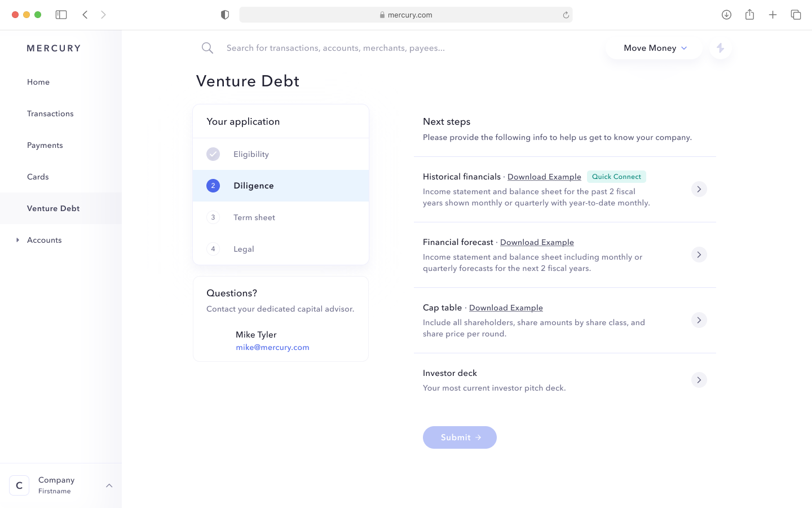Screen dimensions: 812x508
Task: Click the Safari share icon
Action: [749, 15]
